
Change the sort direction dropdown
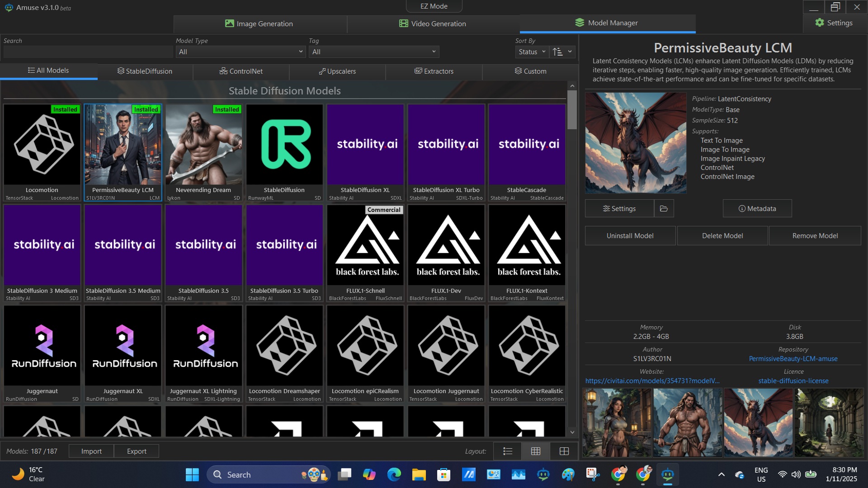(562, 52)
